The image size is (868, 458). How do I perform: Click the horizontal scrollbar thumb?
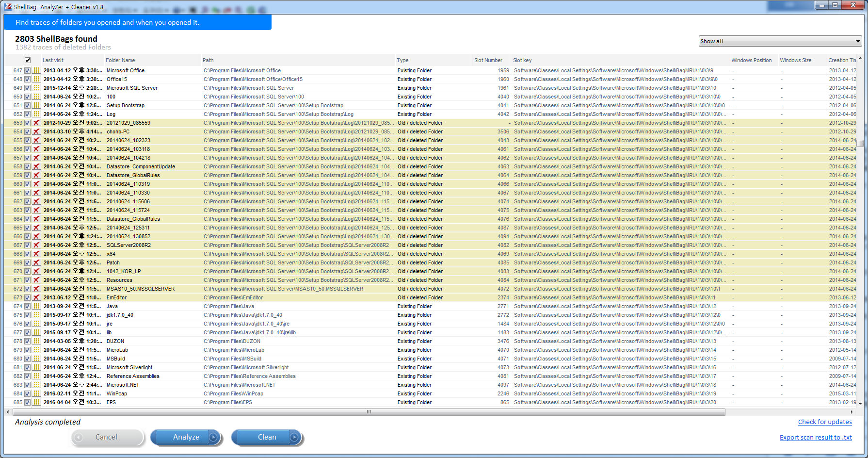click(369, 412)
